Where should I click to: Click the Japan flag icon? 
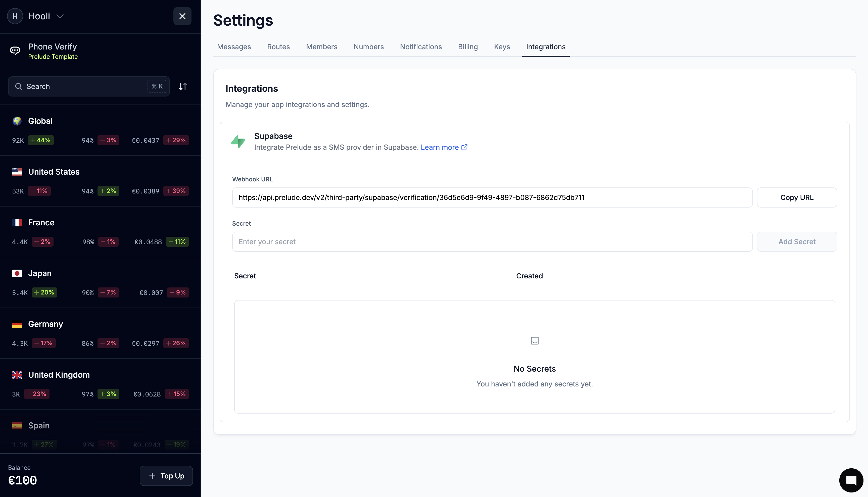click(17, 273)
